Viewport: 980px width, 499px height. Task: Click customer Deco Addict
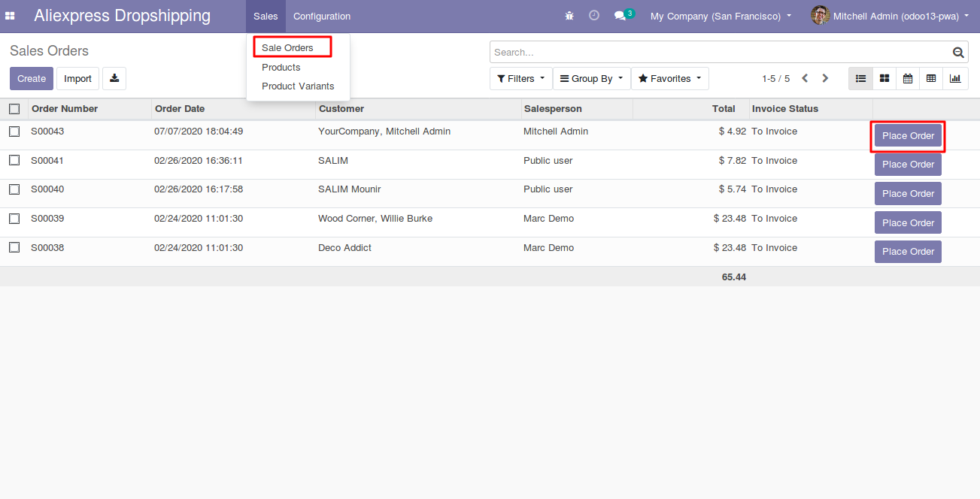345,248
